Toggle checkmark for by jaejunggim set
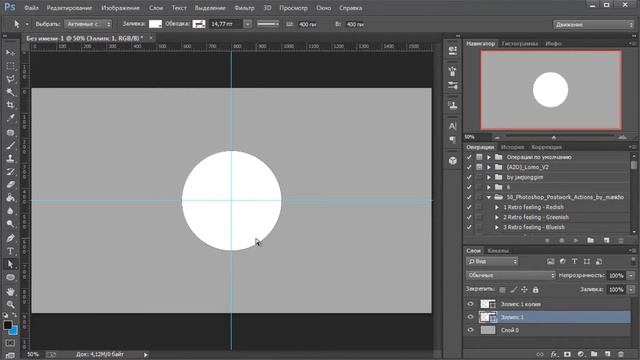Image resolution: width=640 pixels, height=360 pixels. pos(469,177)
